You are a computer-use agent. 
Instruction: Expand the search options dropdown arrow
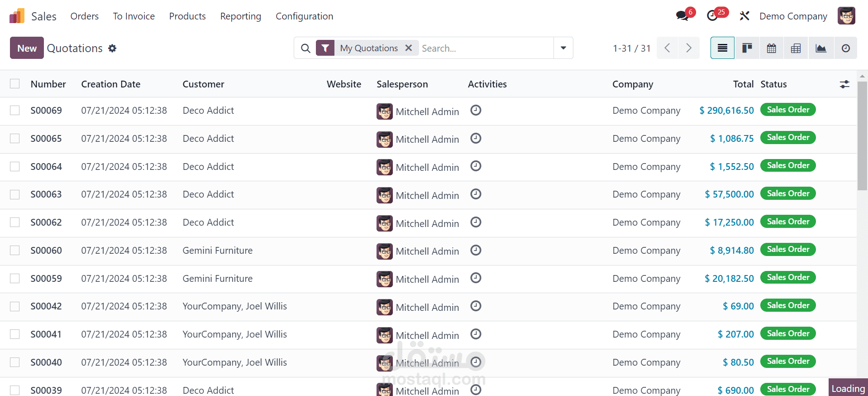point(563,48)
